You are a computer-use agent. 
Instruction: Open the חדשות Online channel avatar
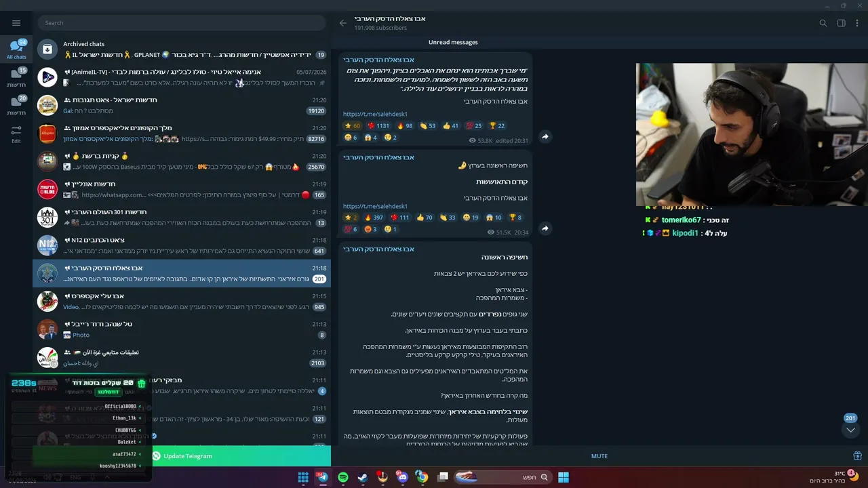point(47,189)
